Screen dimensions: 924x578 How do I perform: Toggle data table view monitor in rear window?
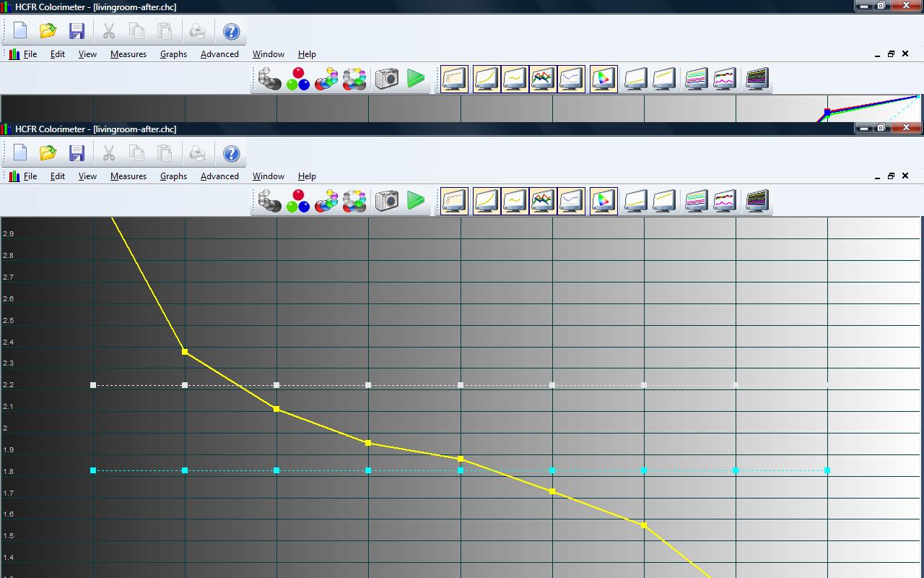point(454,79)
